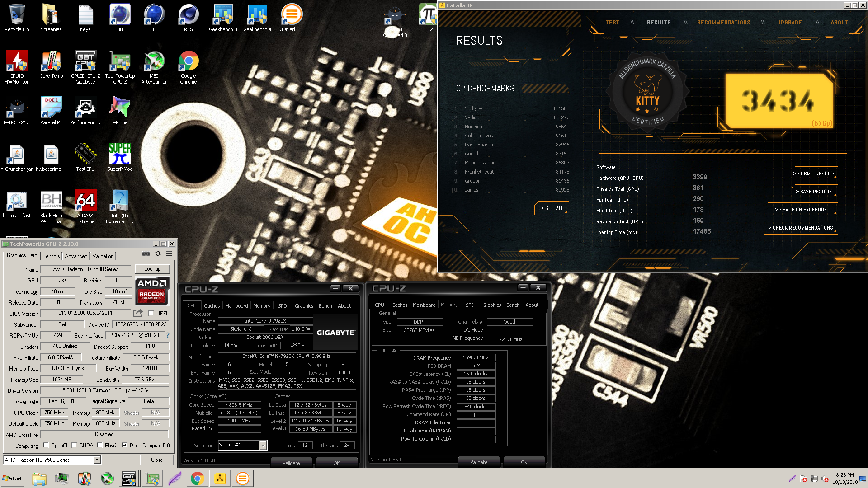Launch TechPowerUp GPU-Z desktop shortcut
The height and width of the screenshot is (488, 868).
pos(120,67)
